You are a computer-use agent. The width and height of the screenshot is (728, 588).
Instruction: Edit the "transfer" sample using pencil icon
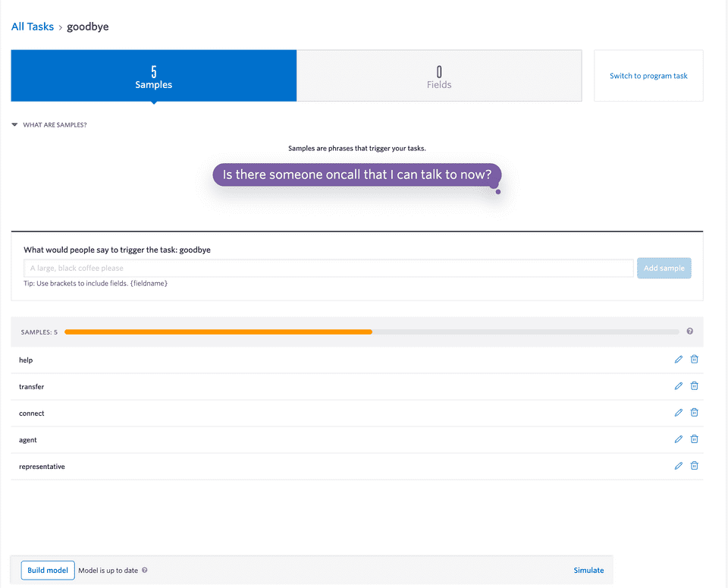678,385
